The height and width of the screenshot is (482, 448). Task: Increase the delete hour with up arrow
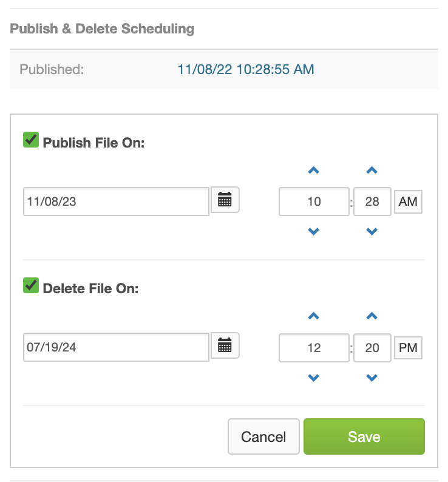[x=314, y=316]
